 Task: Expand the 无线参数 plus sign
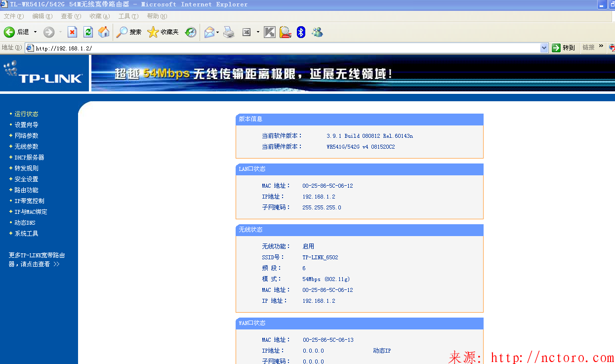point(11,146)
